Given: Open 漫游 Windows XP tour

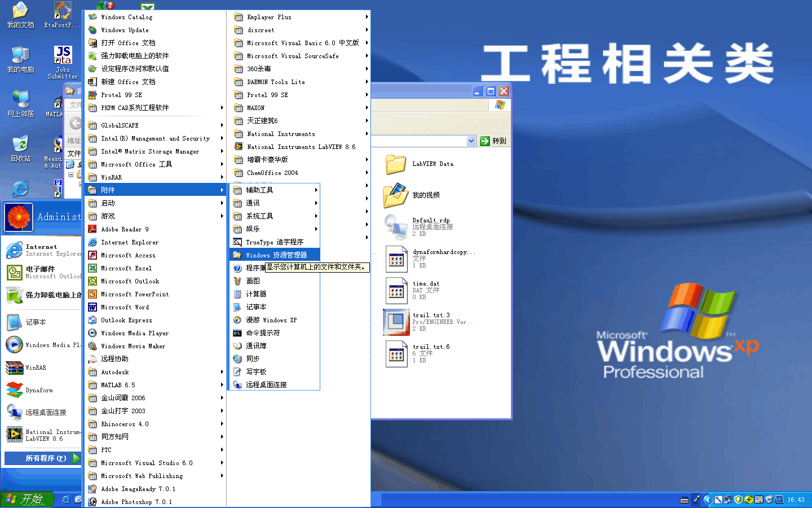Looking at the screenshot, I should [275, 320].
